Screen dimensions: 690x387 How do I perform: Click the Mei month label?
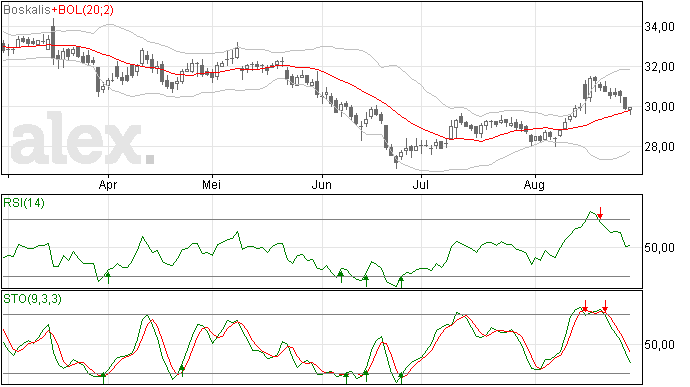[x=212, y=185]
